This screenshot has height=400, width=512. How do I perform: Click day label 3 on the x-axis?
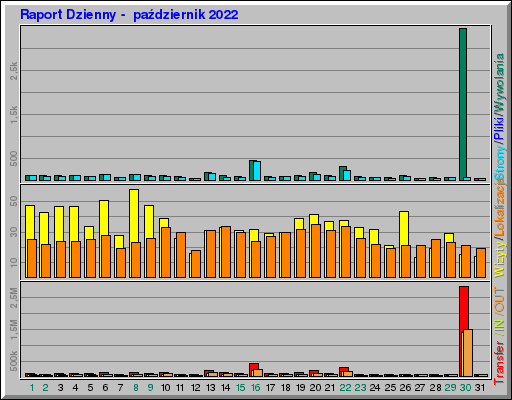pyautogui.click(x=60, y=388)
